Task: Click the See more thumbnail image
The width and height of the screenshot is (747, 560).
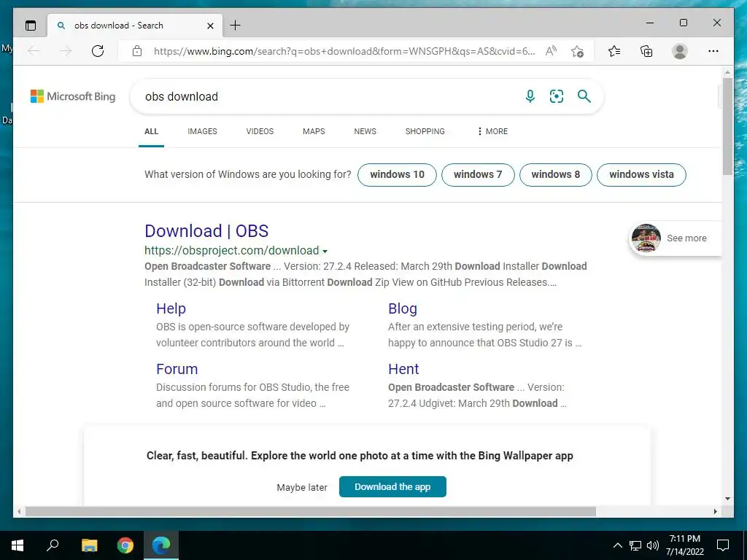Action: (646, 238)
